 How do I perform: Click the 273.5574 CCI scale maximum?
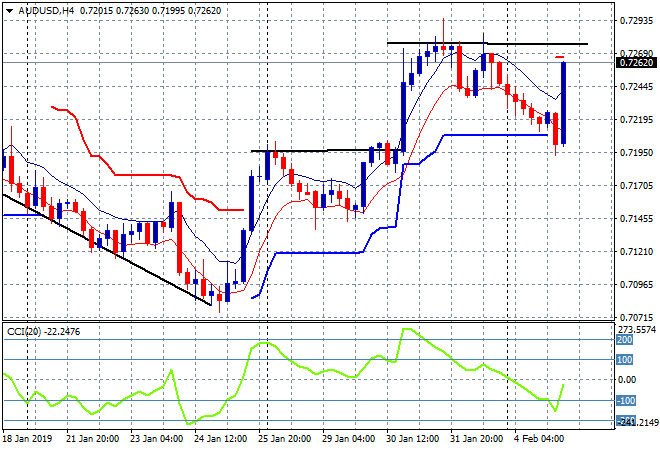click(x=637, y=330)
